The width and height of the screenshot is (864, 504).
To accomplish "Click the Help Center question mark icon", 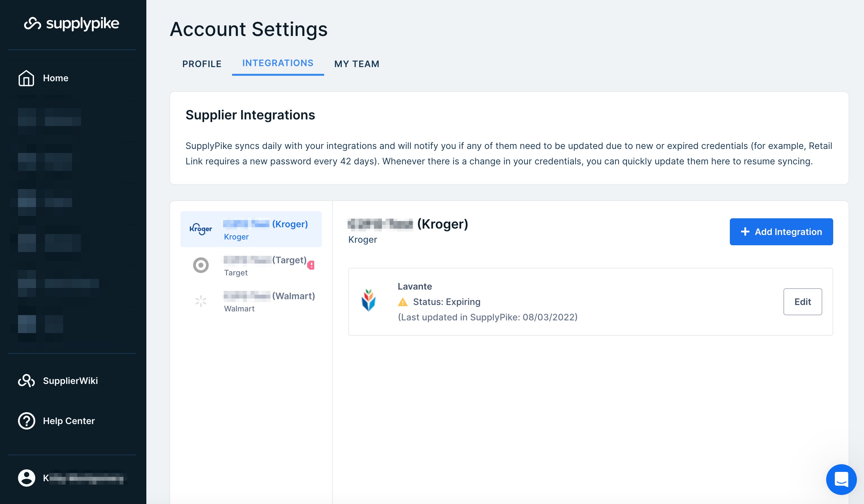I will click(x=26, y=421).
